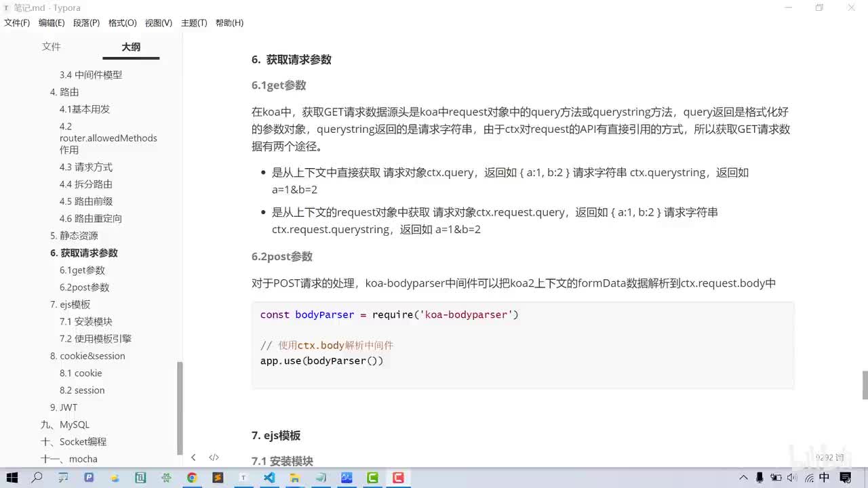Click document heading 6.2post参数 in the editor
The image size is (868, 488).
click(x=282, y=257)
